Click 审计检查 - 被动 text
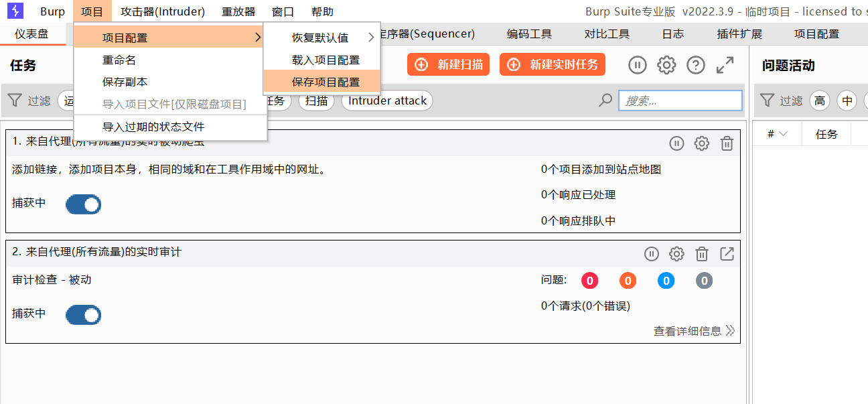 click(x=52, y=280)
